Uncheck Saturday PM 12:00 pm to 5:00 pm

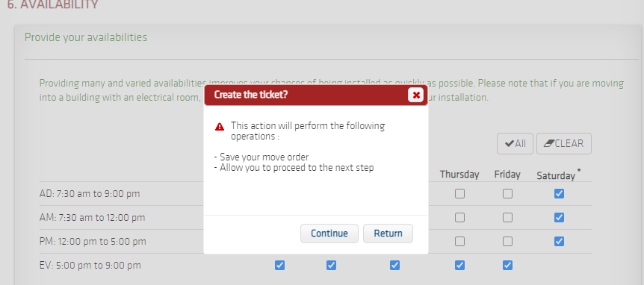point(559,241)
